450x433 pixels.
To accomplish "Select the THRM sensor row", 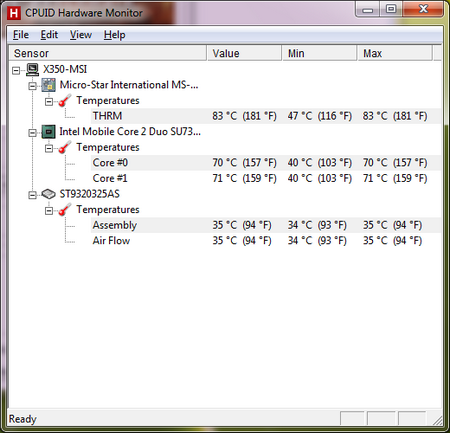I will click(266, 116).
